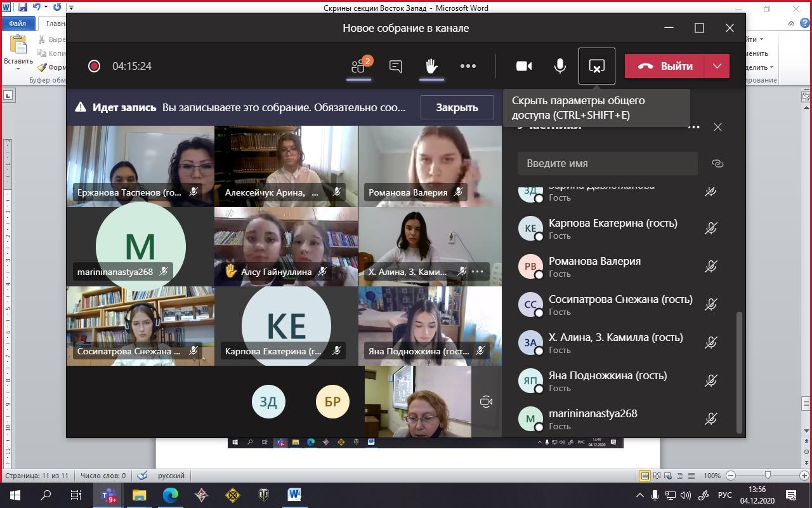This screenshot has height=508, width=812.
Task: Open the participants list icon
Action: click(360, 66)
